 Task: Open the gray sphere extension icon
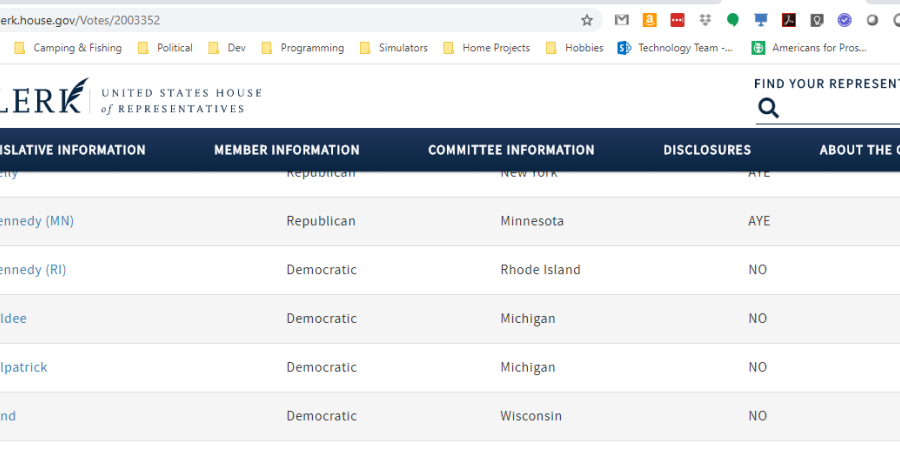pos(872,21)
